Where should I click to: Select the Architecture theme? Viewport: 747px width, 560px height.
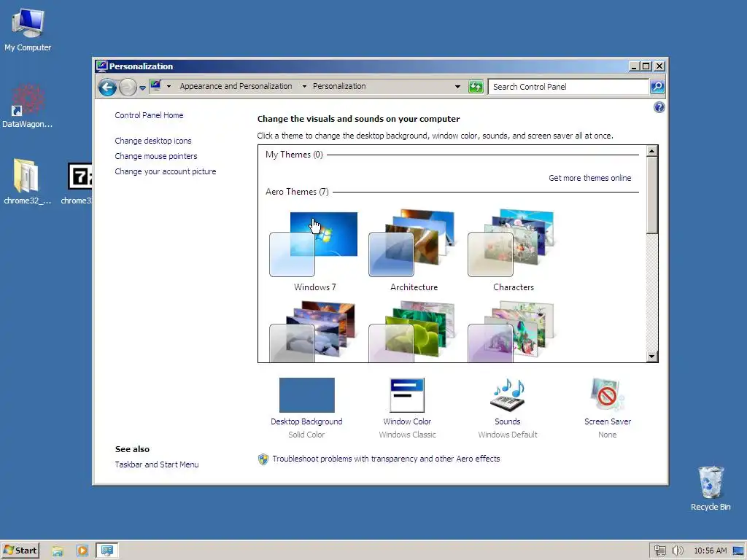click(413, 251)
